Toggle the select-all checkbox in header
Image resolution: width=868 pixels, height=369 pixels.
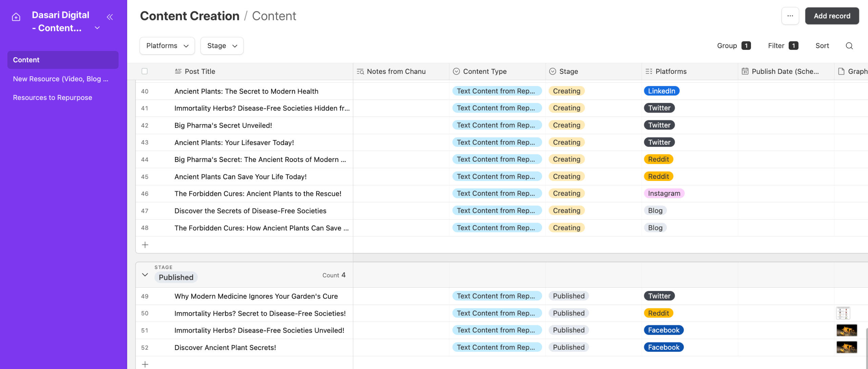pos(144,71)
